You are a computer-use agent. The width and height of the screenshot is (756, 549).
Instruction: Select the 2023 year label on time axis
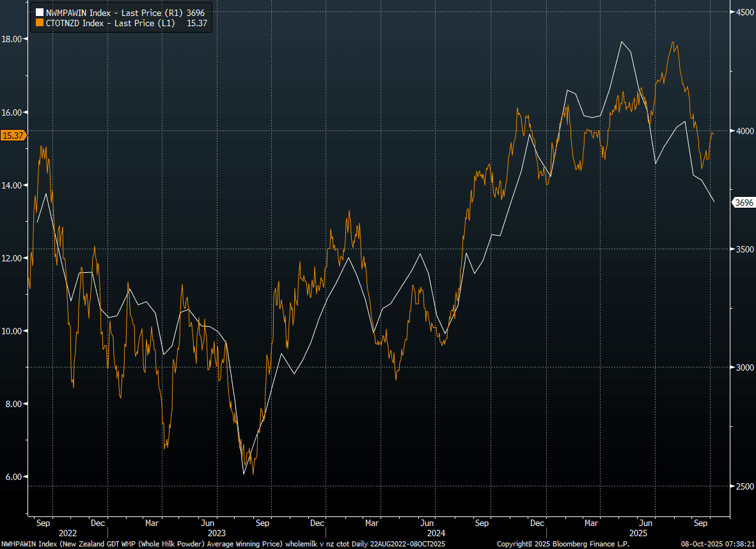click(216, 532)
